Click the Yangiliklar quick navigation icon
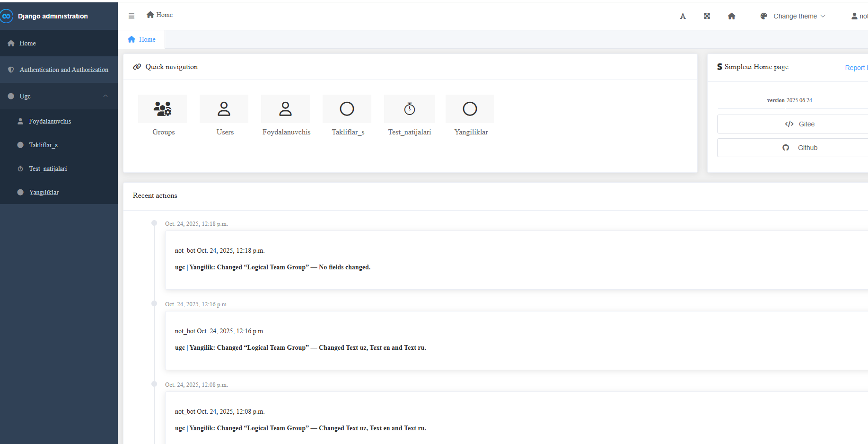The width and height of the screenshot is (868, 444). tap(470, 109)
